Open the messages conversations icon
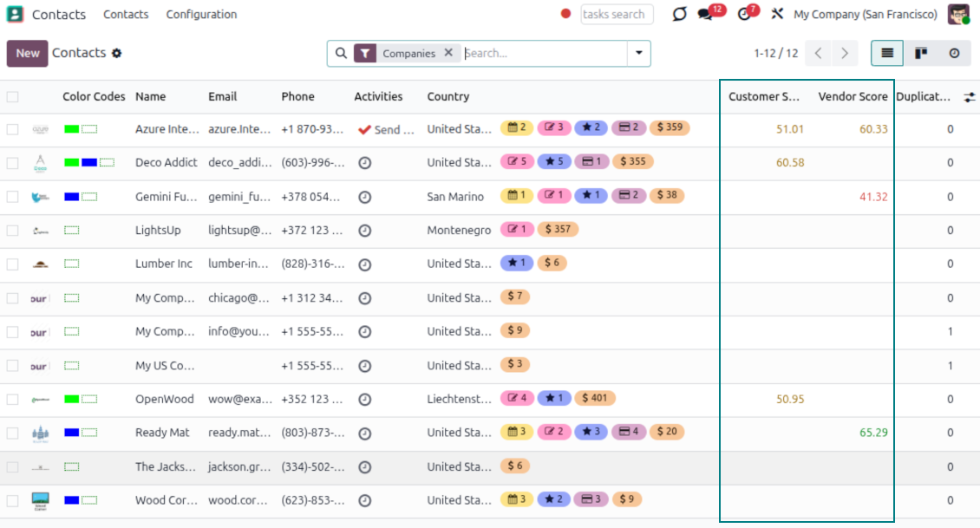This screenshot has height=528, width=980. 707,15
